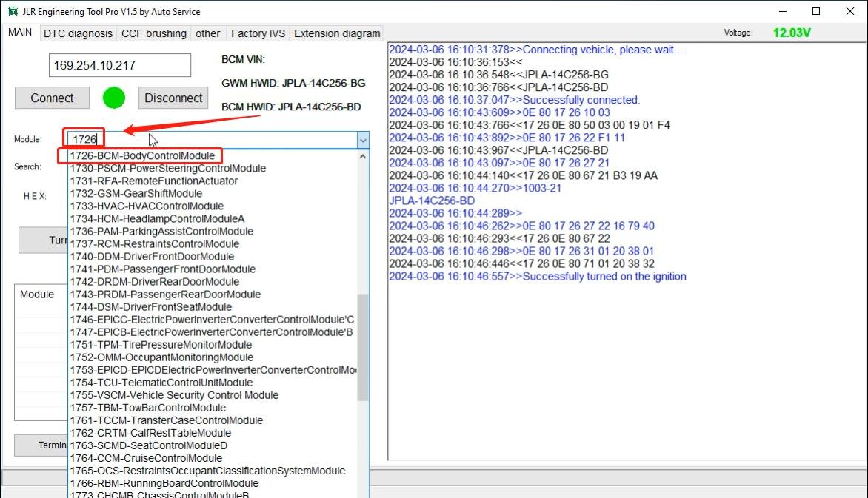Collapse the Module dropdown with its arrow
The height and width of the screenshot is (498, 868).
363,140
